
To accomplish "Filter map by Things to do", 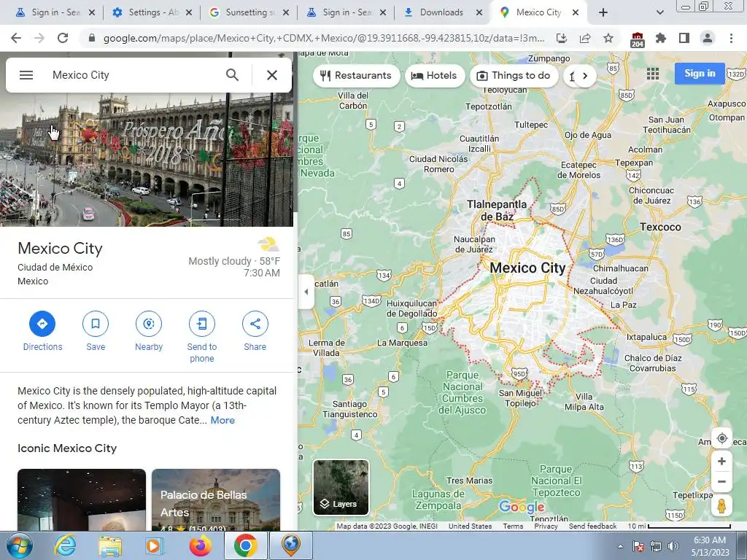I will coord(514,75).
